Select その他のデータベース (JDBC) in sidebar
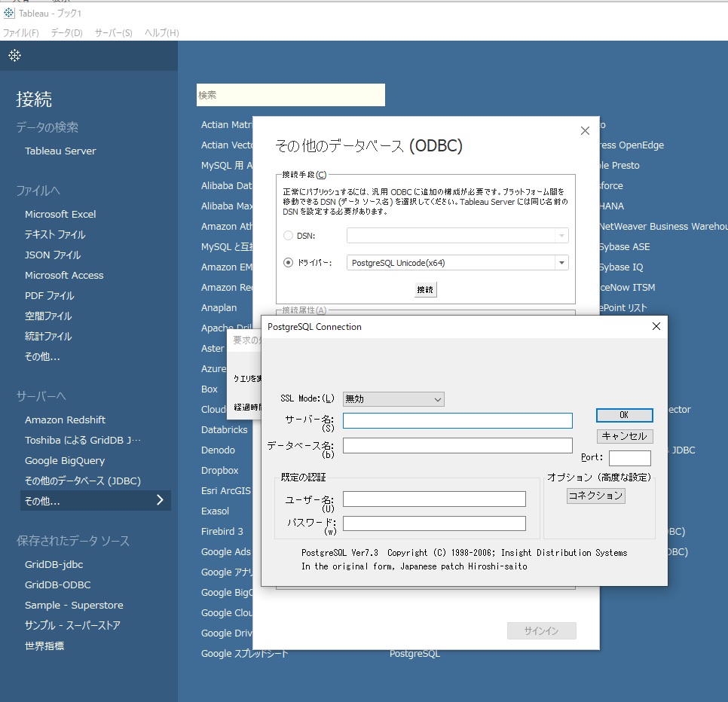The height and width of the screenshot is (702, 728). [x=83, y=481]
